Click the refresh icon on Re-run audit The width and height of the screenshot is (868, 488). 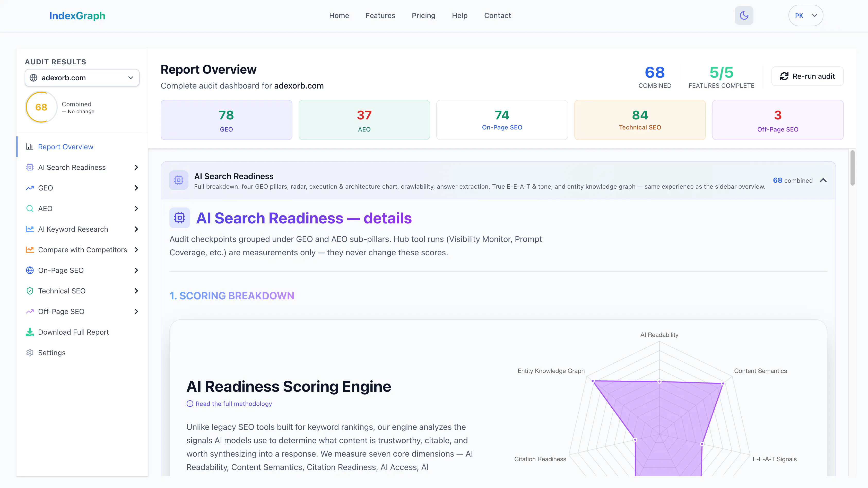(x=784, y=76)
